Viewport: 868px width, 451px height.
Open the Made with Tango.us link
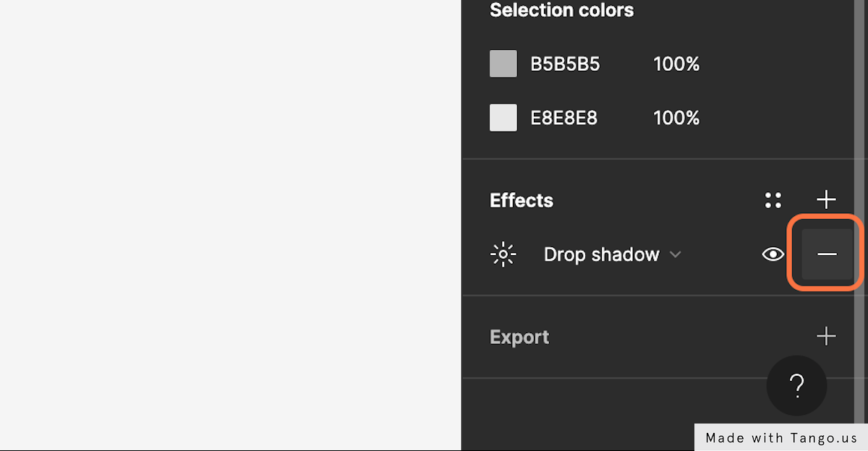tap(781, 437)
